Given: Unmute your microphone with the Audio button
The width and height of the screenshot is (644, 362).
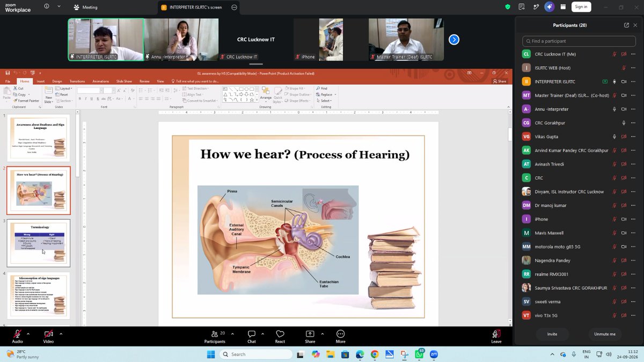Looking at the screenshot, I should [x=18, y=336].
